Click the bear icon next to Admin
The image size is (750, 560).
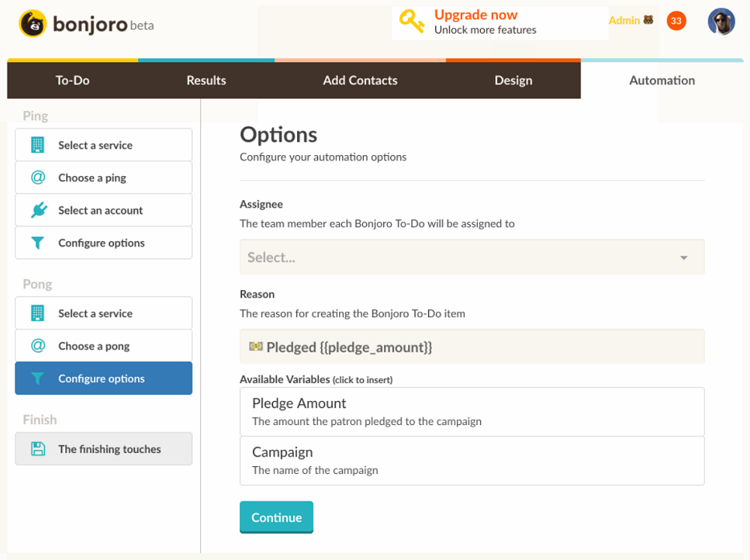(648, 20)
